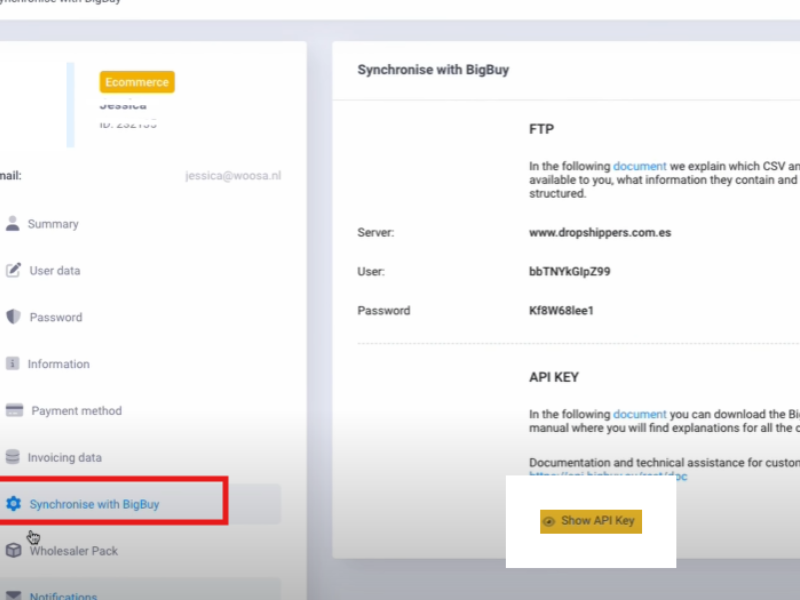Click the Synchronise with BigBuy gear icon

pyautogui.click(x=13, y=504)
